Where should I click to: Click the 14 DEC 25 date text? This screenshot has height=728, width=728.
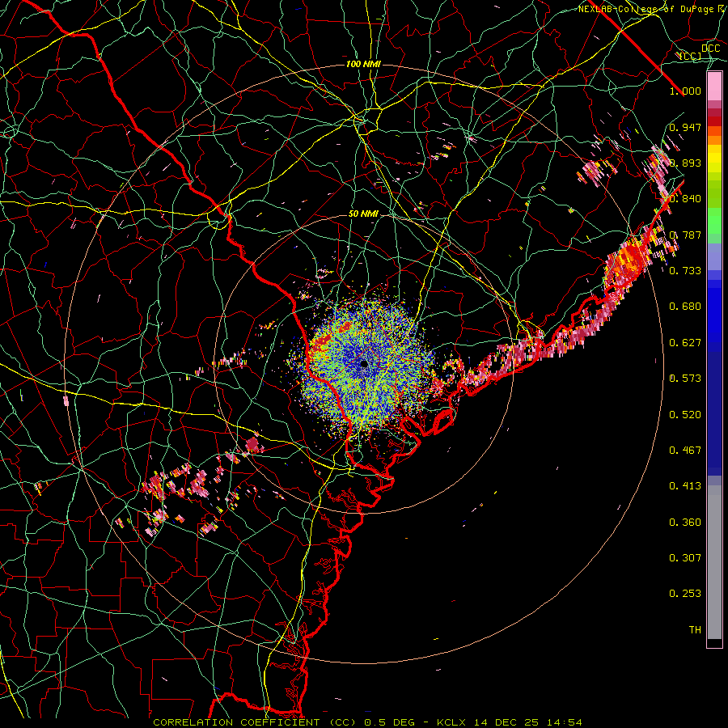(507, 722)
